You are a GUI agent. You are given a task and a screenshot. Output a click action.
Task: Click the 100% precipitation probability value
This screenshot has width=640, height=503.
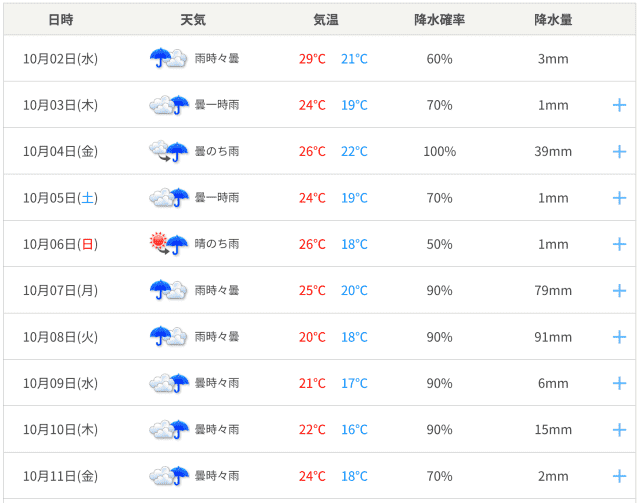coord(439,151)
